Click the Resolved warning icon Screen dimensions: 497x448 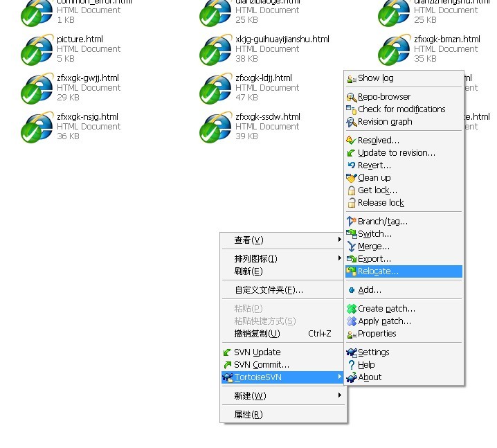coord(351,141)
